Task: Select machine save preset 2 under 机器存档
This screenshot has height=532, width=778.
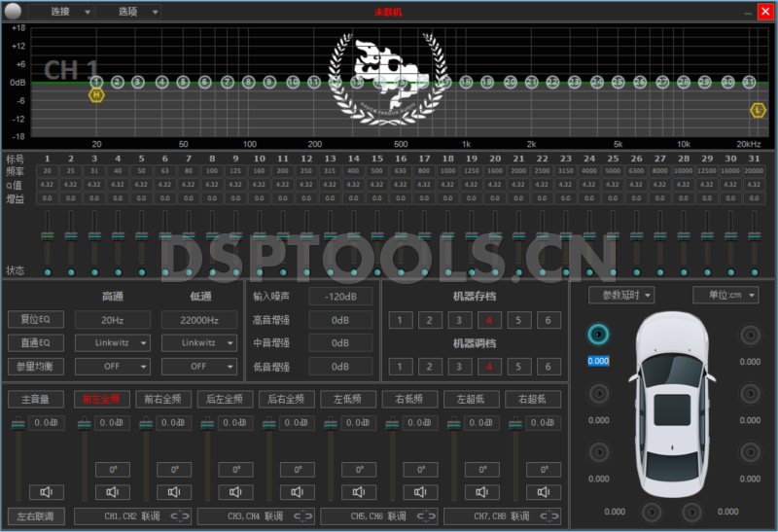Action: tap(426, 320)
